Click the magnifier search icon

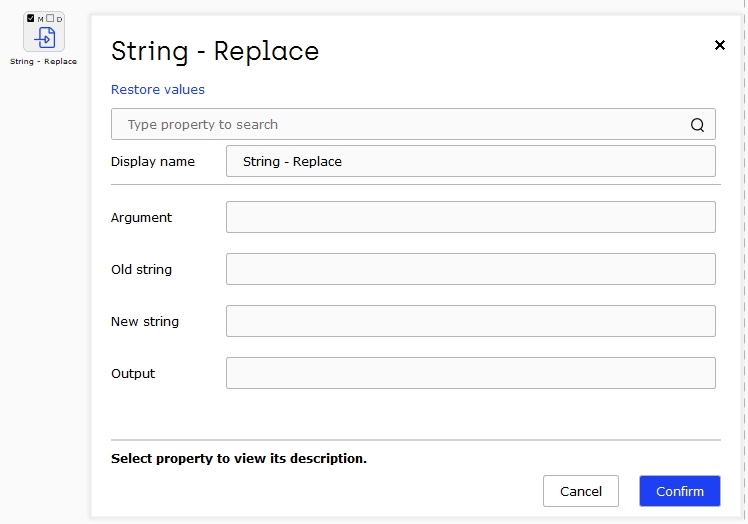(x=697, y=125)
